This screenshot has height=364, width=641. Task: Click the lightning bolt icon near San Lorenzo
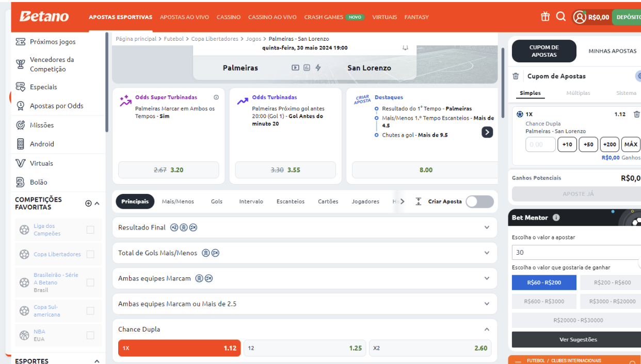tap(318, 68)
